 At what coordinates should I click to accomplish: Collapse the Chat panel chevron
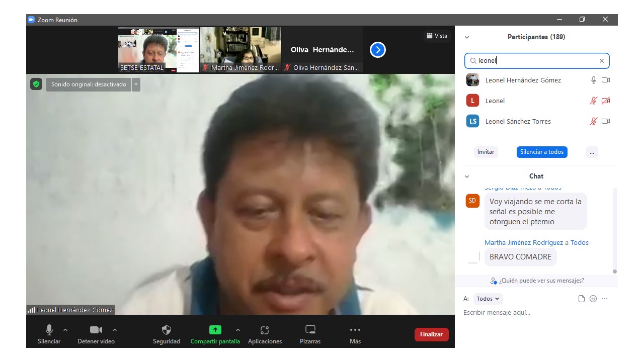coord(467,176)
